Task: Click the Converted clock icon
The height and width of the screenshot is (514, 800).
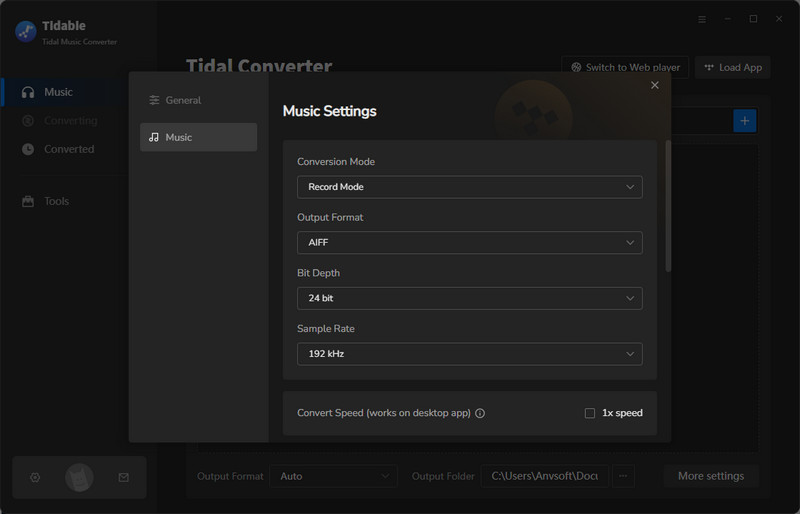Action: click(28, 149)
